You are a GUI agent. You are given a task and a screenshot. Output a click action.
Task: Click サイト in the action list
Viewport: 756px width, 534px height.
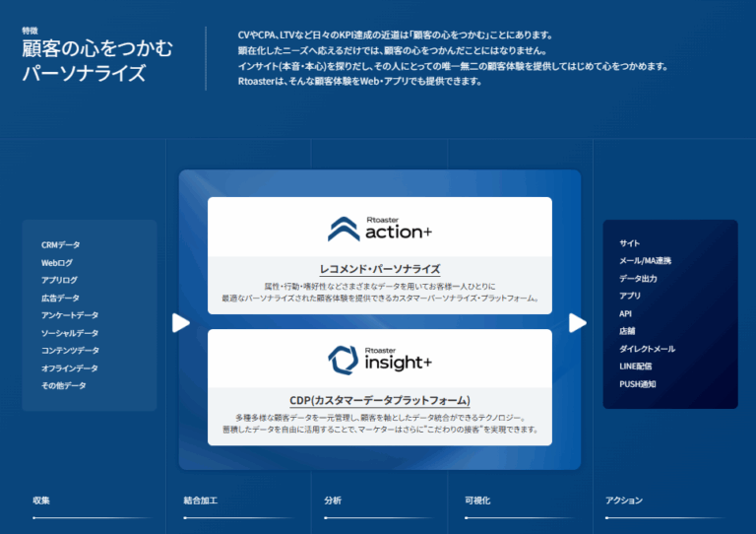630,243
